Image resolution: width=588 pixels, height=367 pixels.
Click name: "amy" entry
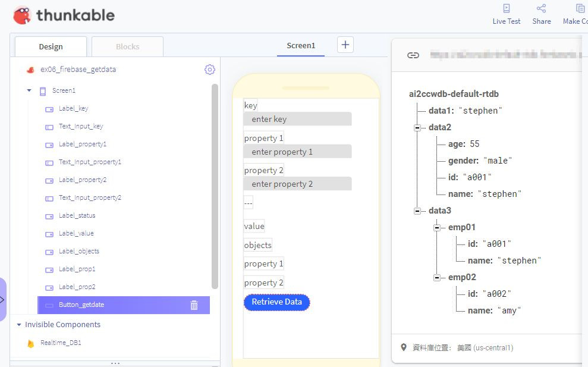[494, 310]
